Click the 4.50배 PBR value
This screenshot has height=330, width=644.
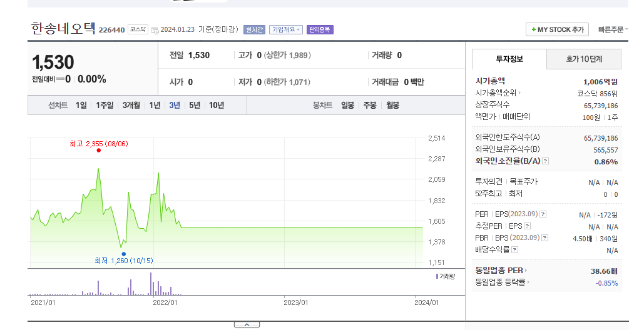(x=583, y=239)
